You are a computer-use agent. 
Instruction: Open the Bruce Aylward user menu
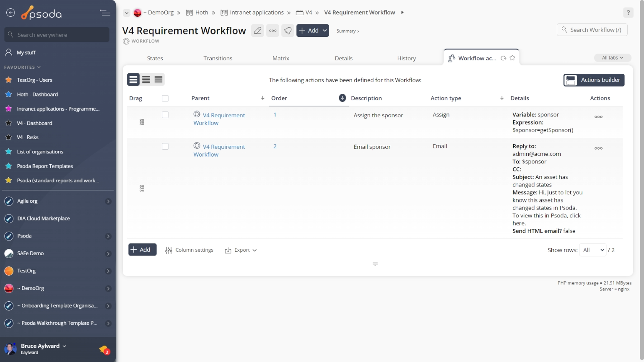point(44,346)
